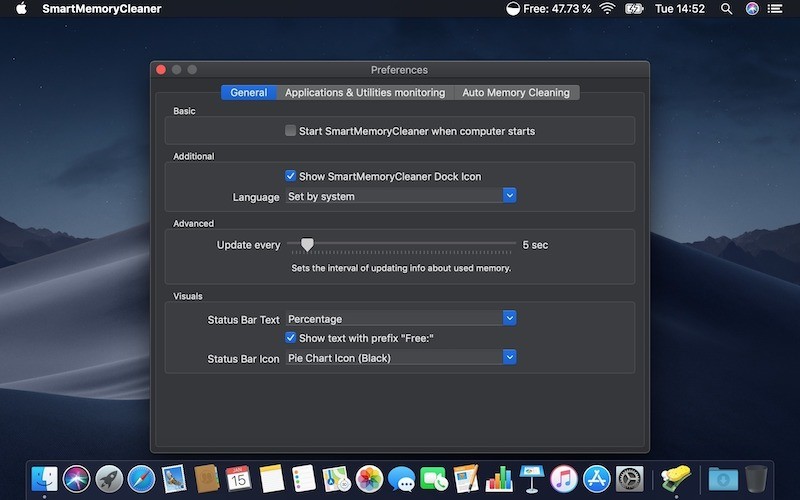
Task: Open Pages document icon in Dock
Action: coord(466,479)
